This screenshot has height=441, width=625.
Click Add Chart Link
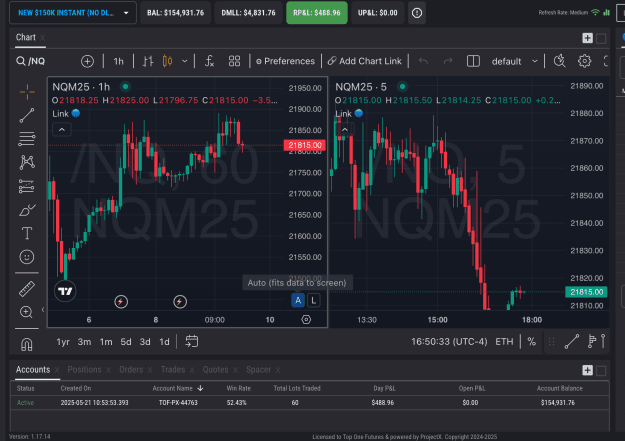[x=365, y=61]
